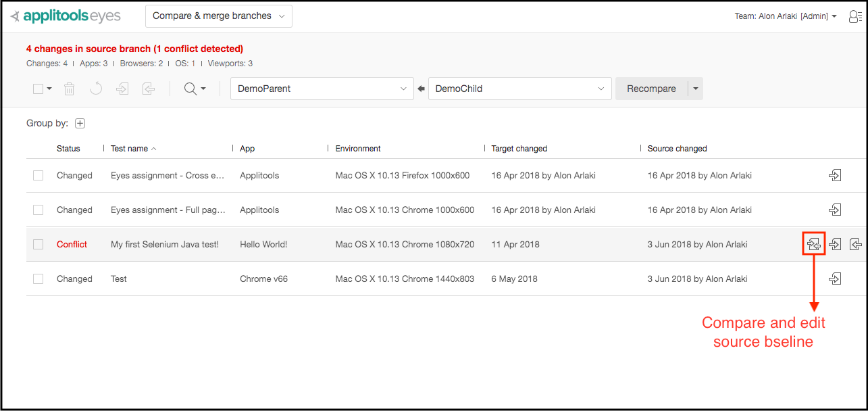868x411 pixels.
Task: Click the toolbar trash delete icon
Action: 70,89
